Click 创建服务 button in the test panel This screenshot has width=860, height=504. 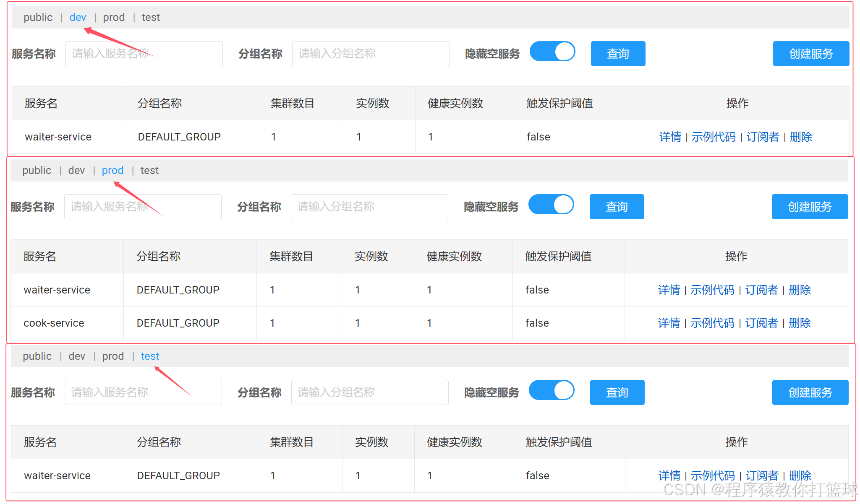(x=810, y=392)
